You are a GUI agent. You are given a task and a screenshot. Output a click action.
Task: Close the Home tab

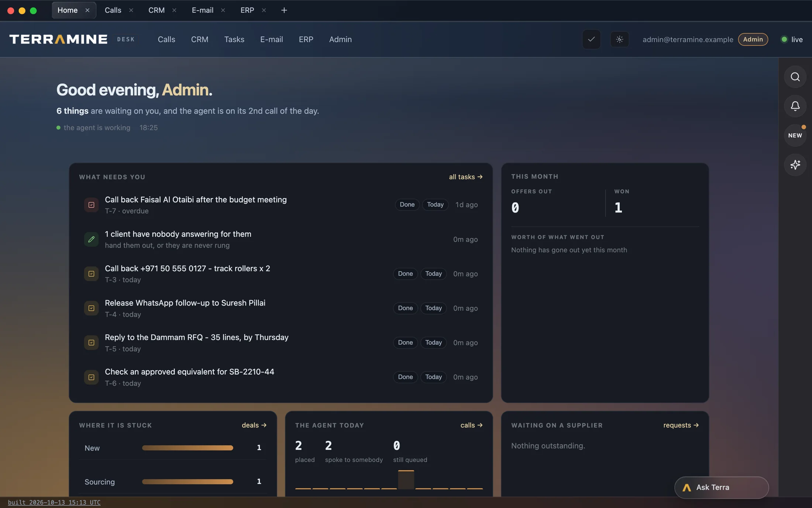point(87,10)
